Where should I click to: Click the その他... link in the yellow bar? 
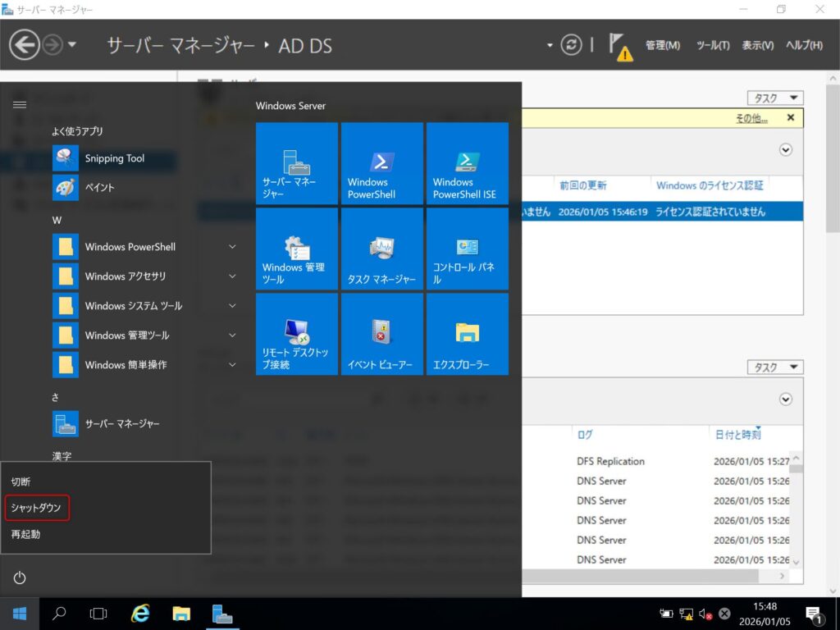751,118
